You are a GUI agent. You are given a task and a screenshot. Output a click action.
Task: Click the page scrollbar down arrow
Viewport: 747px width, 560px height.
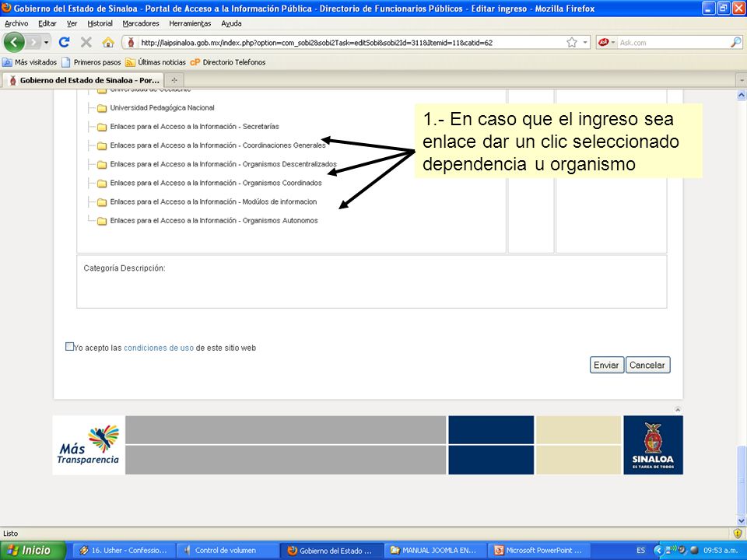[x=742, y=520]
